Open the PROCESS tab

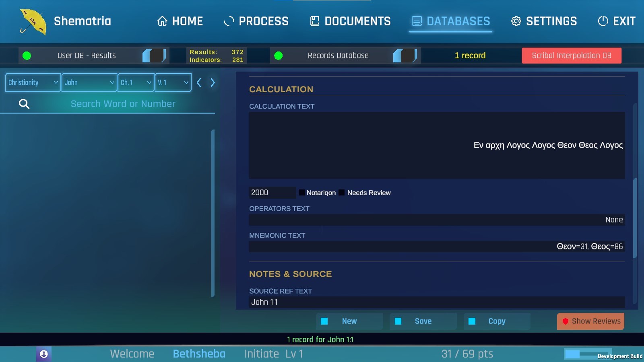pos(256,21)
